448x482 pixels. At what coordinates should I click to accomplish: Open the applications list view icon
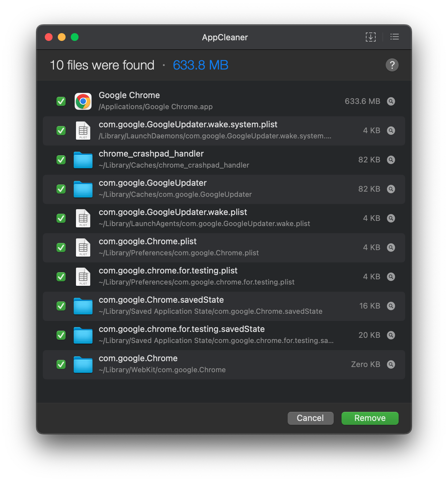394,37
